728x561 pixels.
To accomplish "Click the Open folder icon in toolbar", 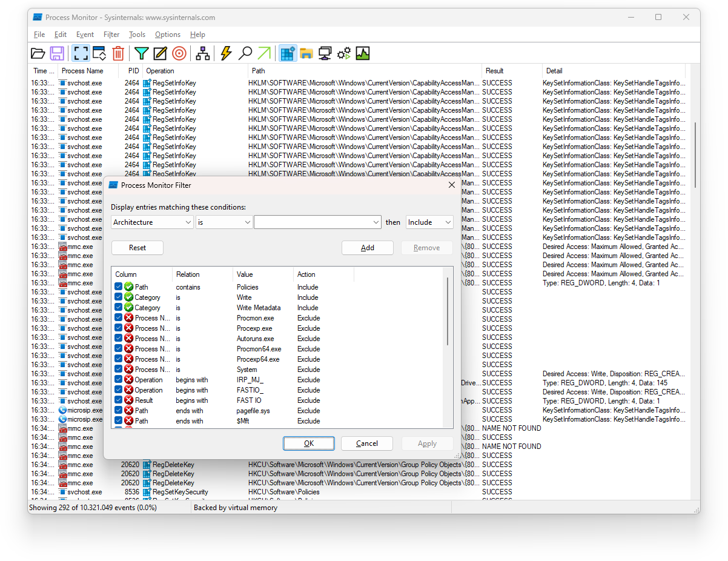I will click(38, 53).
